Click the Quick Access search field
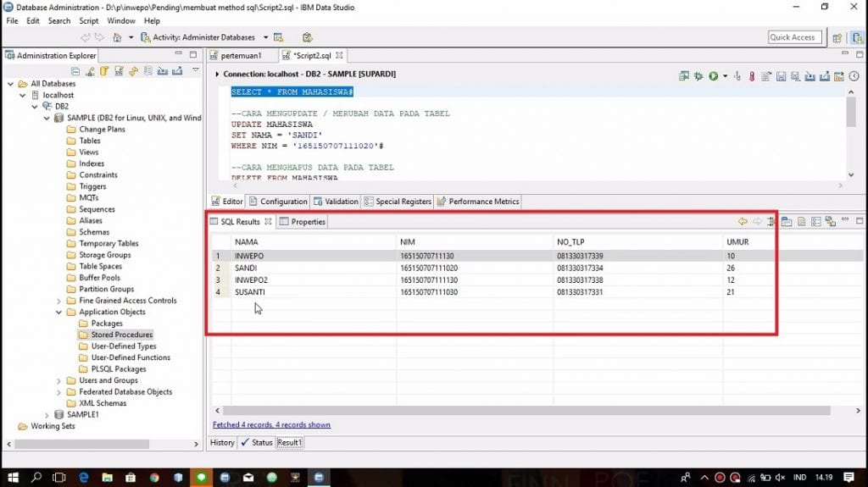This screenshot has height=487, width=868. 793,37
